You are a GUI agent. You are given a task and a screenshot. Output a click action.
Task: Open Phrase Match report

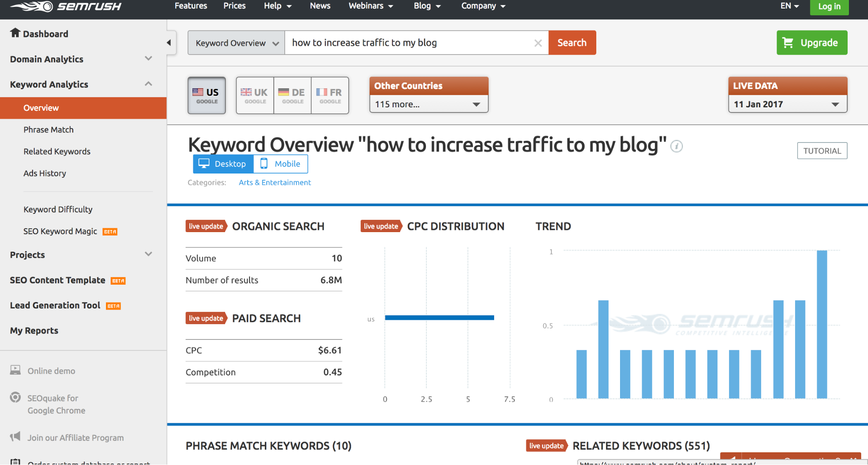49,130
